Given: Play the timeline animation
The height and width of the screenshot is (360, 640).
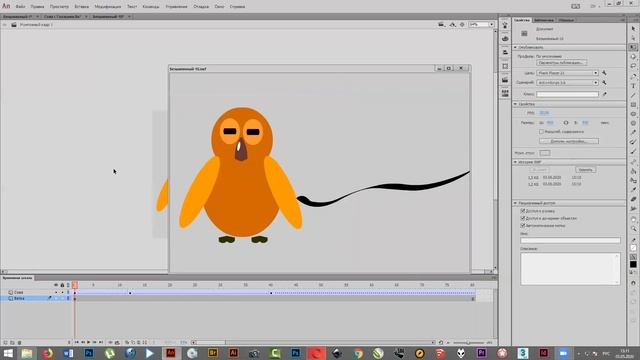Looking at the screenshot, I should coord(89,342).
